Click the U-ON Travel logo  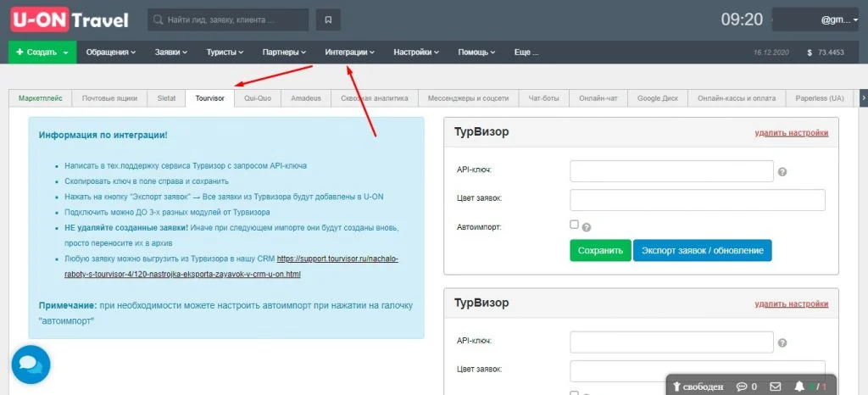[x=70, y=19]
